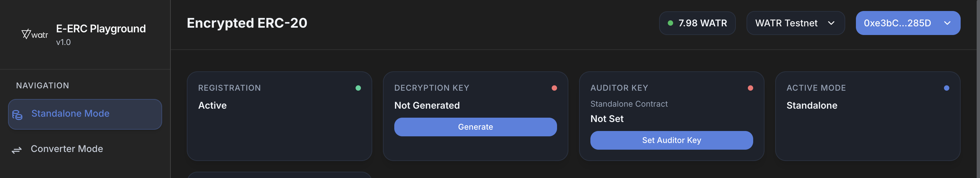
Task: Click the red Decryption Key status dot
Action: tap(554, 88)
